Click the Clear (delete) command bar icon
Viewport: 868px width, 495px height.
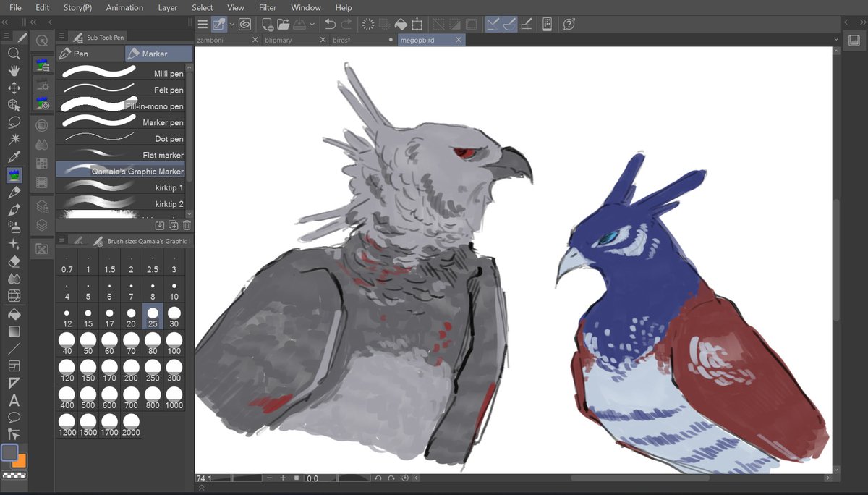point(368,24)
